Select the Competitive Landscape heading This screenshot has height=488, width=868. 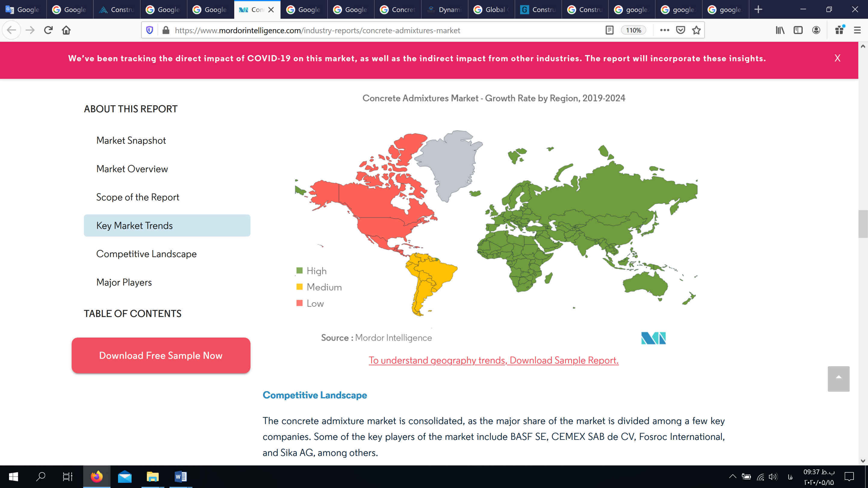(315, 395)
